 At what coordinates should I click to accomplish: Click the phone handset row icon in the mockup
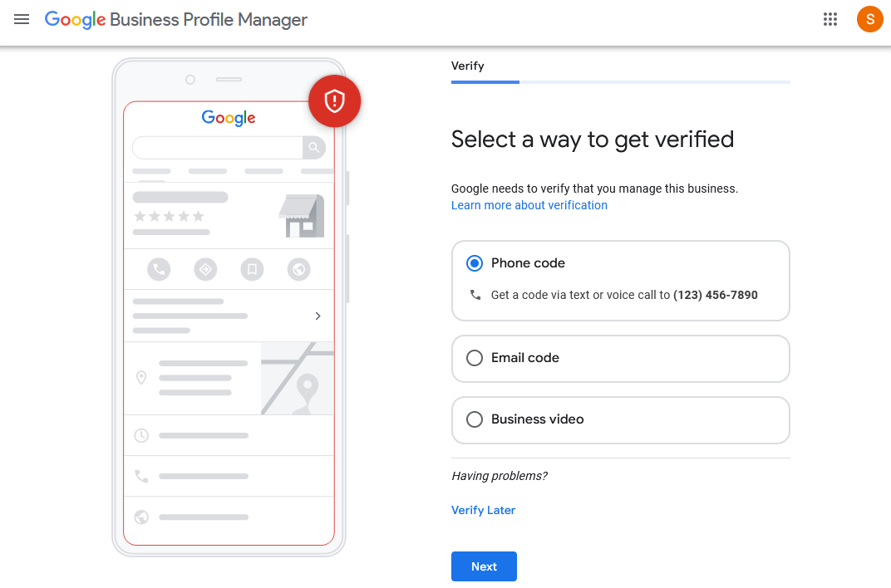[x=141, y=476]
